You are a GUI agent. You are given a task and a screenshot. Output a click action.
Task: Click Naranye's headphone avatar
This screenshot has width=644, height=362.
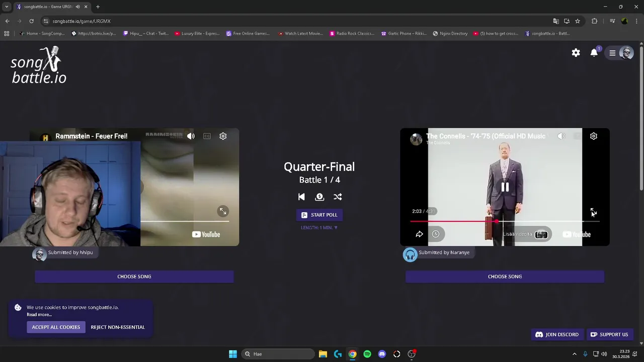(410, 254)
